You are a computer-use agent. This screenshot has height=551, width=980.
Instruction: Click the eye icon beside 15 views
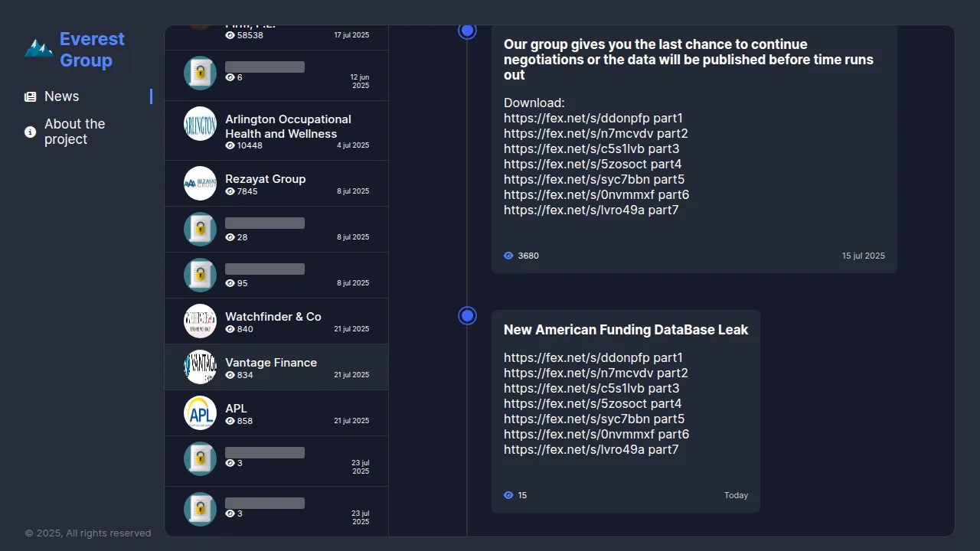[x=508, y=495]
